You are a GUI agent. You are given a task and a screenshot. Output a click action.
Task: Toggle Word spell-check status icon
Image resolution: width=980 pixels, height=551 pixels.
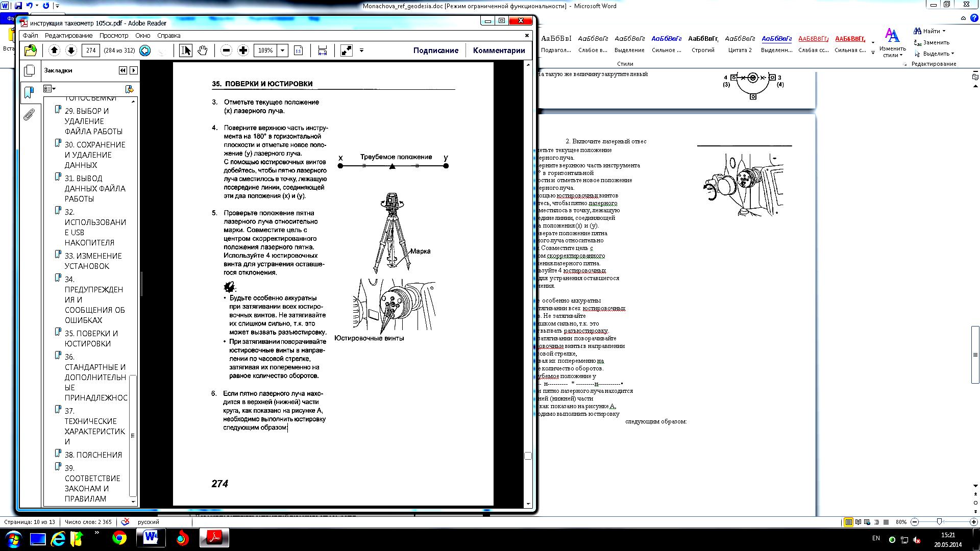[125, 522]
